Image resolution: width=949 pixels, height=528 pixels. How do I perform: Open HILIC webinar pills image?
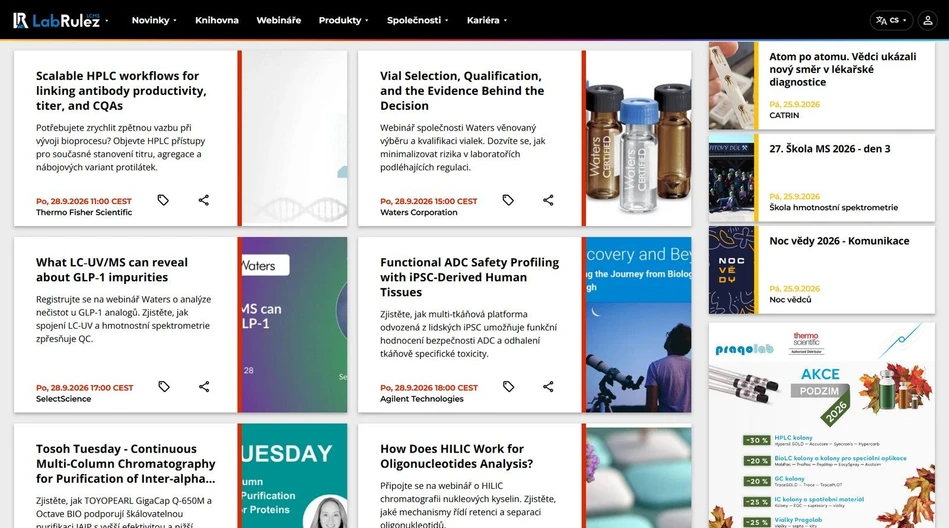639,476
